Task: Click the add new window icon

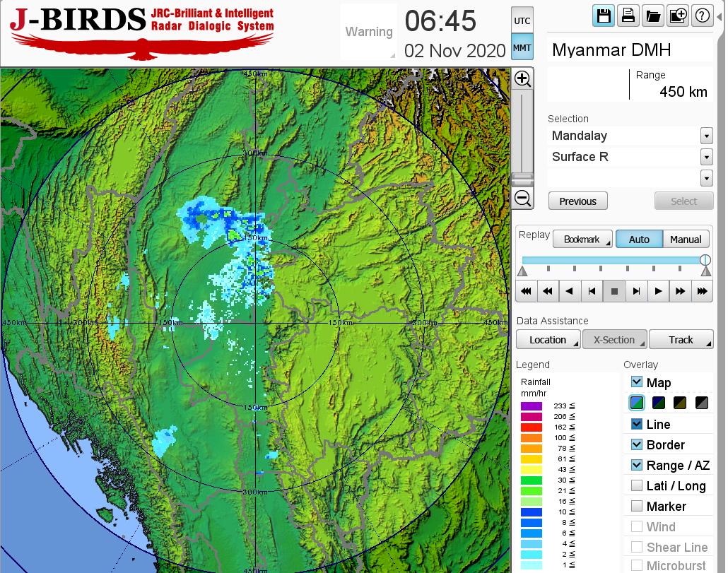Action: click(677, 16)
